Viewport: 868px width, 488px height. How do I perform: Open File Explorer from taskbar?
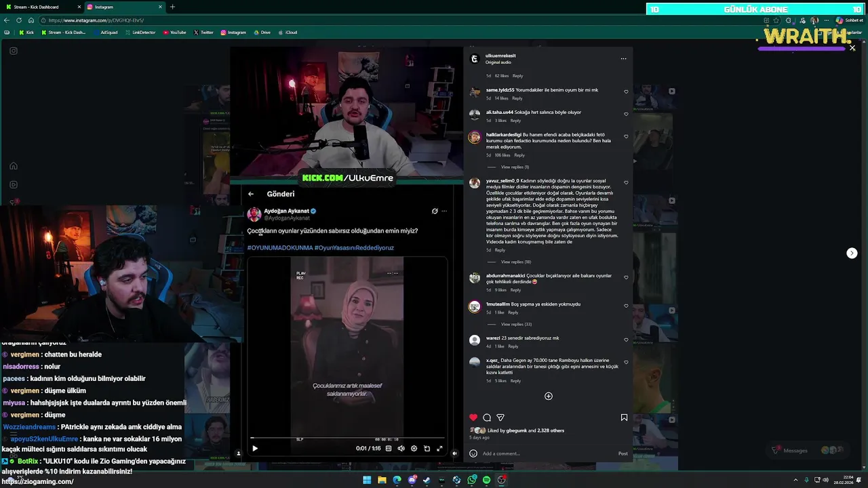click(x=382, y=480)
